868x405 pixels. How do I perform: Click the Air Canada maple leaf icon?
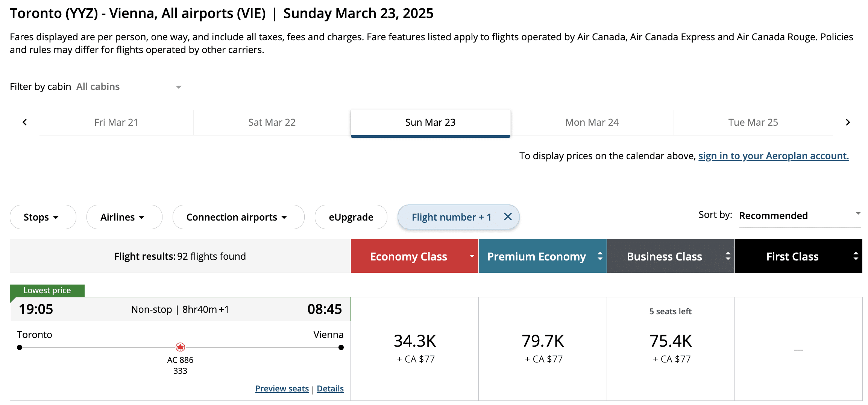[x=180, y=347]
